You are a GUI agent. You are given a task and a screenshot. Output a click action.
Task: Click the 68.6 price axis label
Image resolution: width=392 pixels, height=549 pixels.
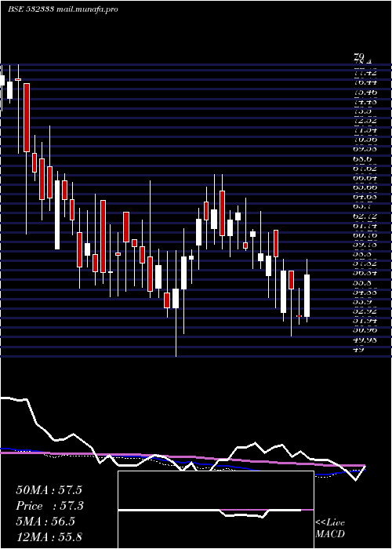(362, 159)
